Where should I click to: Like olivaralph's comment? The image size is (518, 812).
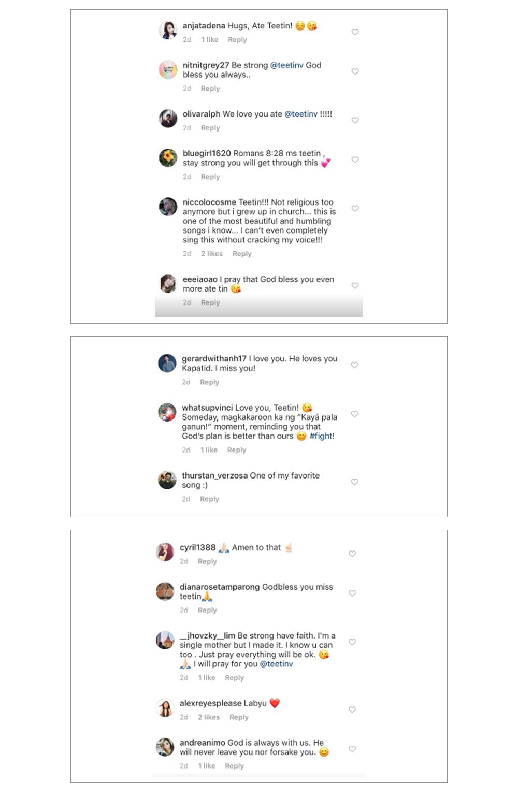click(355, 120)
